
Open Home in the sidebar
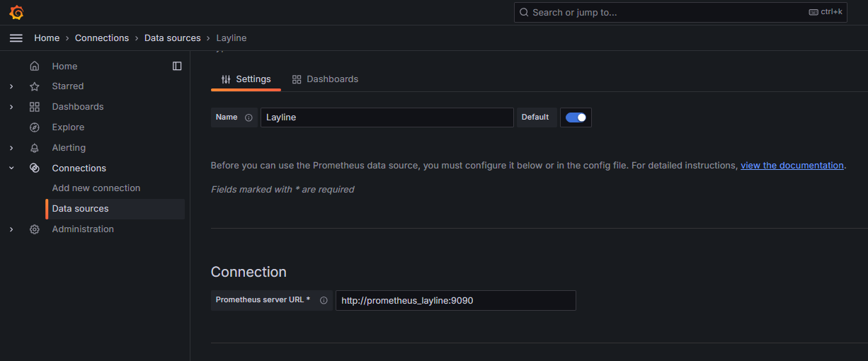point(64,66)
